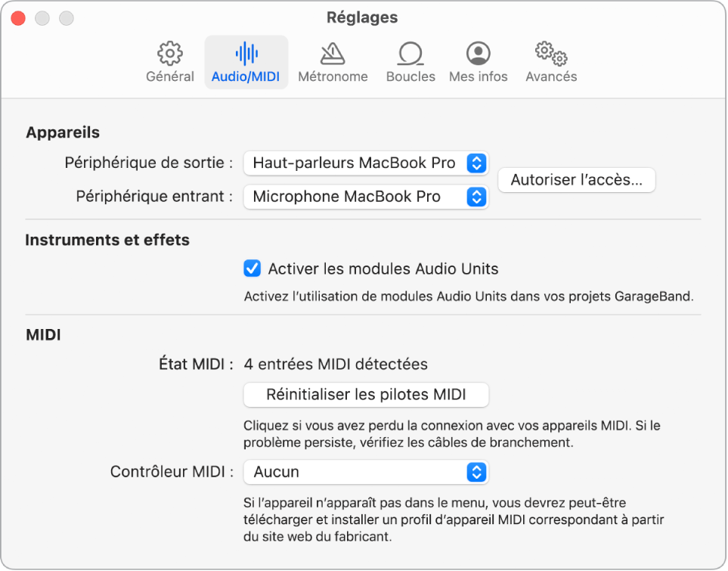Click the Autoriser l'accès button

point(577,180)
